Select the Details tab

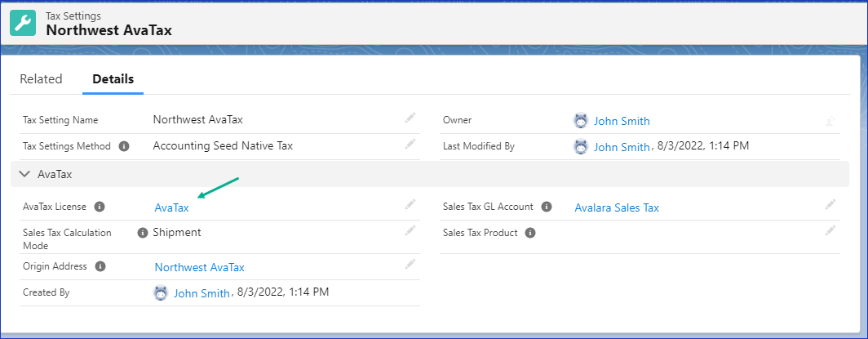[x=113, y=79]
